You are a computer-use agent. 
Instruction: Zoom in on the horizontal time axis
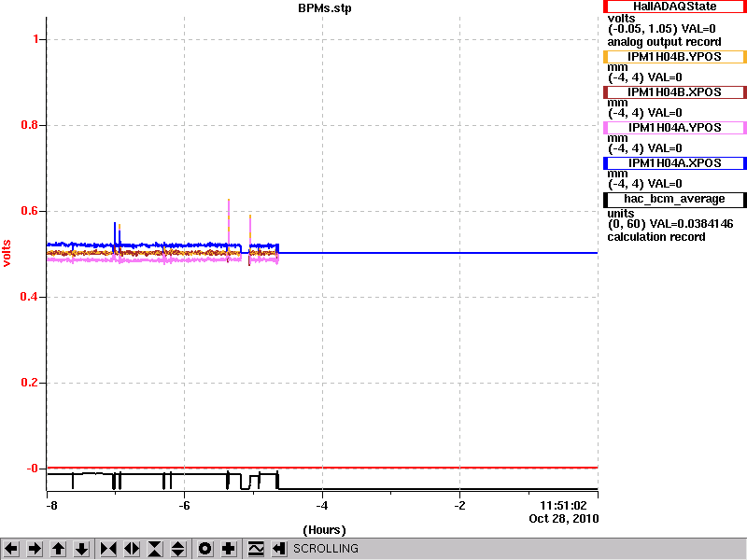point(108,549)
